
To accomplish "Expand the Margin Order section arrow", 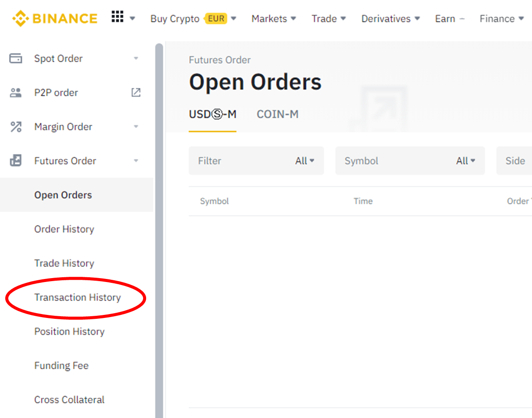I will 136,127.
